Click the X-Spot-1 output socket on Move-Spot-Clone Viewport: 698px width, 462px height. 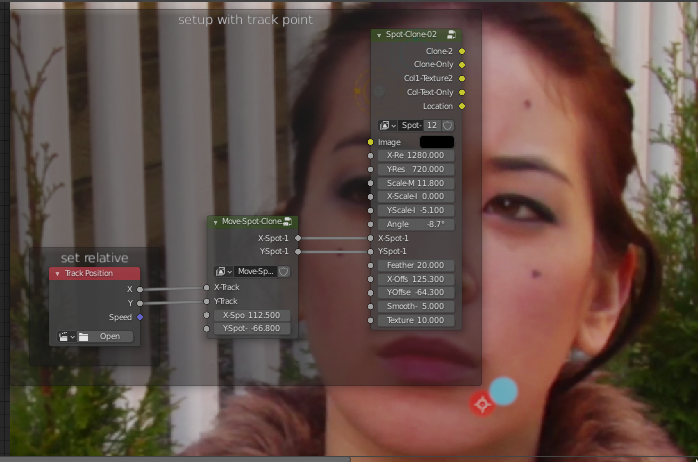pos(298,239)
